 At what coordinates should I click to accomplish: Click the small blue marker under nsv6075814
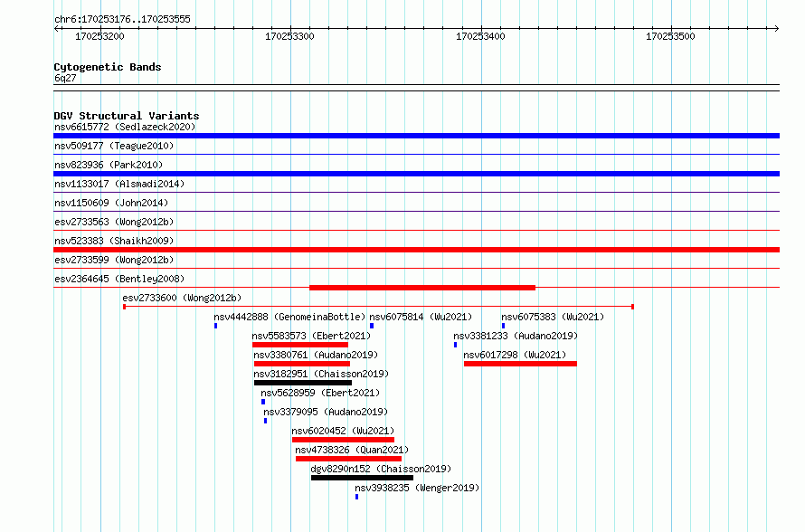372,326
